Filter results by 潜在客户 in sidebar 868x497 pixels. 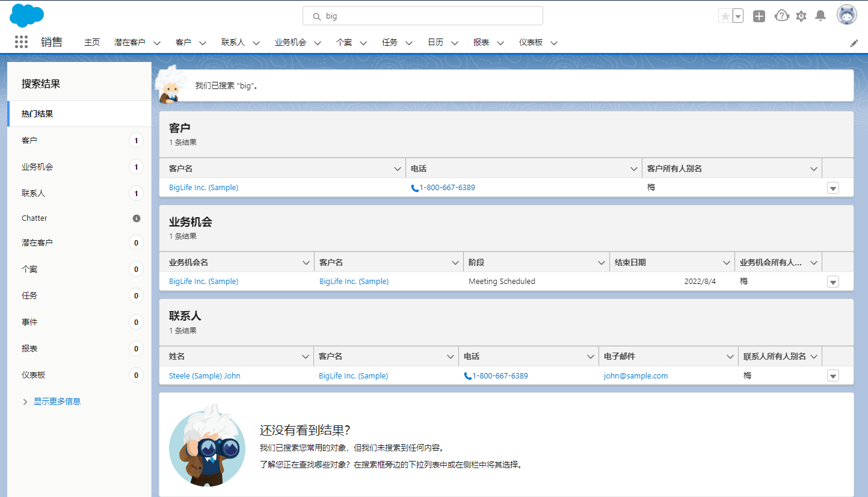pyautogui.click(x=79, y=242)
